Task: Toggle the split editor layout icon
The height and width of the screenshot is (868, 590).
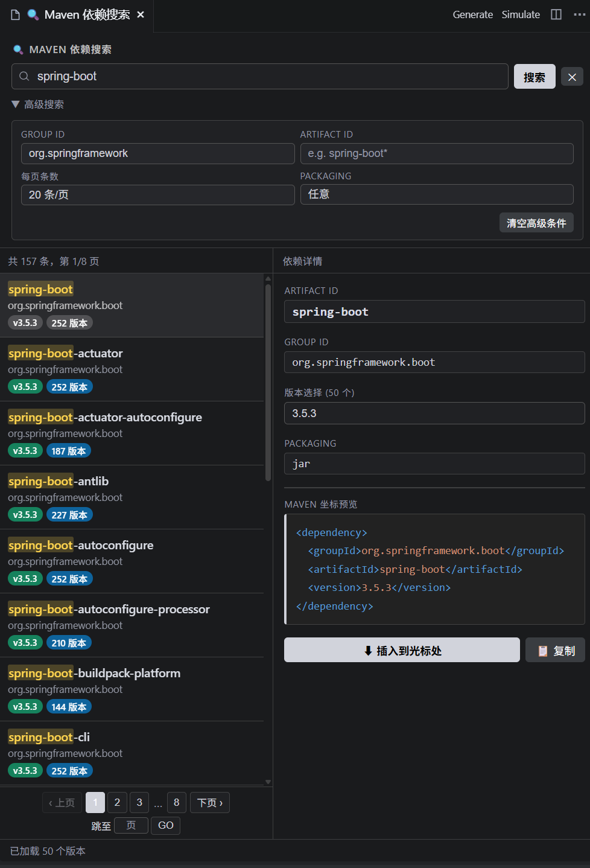Action: pyautogui.click(x=556, y=14)
